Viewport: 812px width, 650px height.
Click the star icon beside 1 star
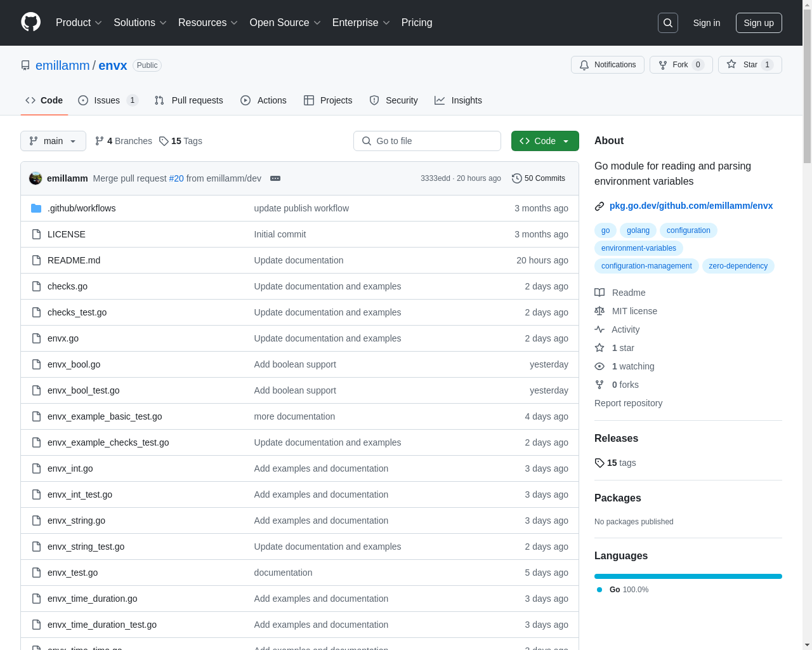pyautogui.click(x=599, y=348)
